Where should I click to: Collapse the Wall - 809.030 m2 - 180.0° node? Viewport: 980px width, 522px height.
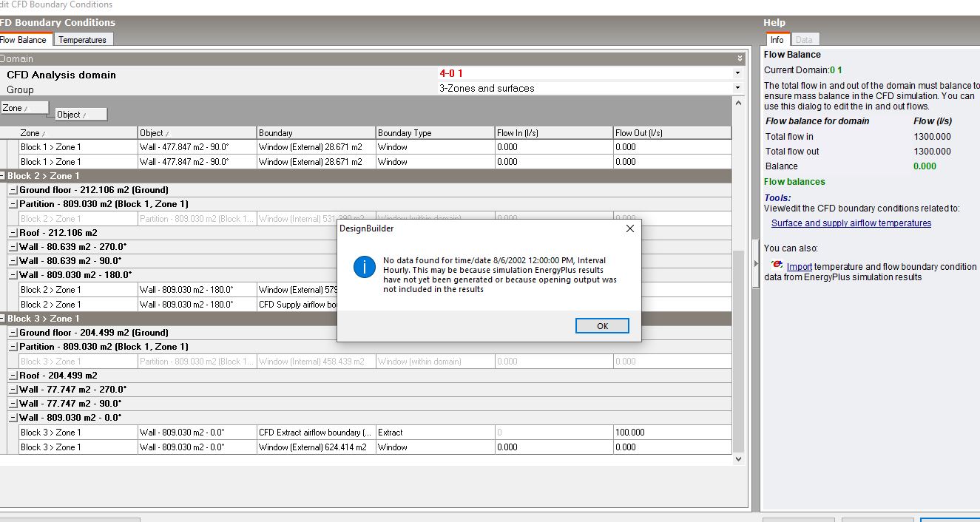[x=13, y=275]
